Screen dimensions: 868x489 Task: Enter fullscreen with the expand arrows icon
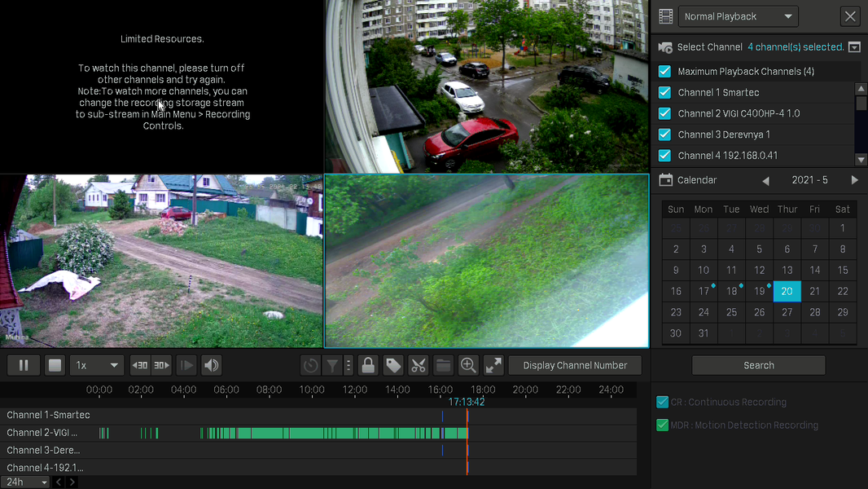pos(493,365)
